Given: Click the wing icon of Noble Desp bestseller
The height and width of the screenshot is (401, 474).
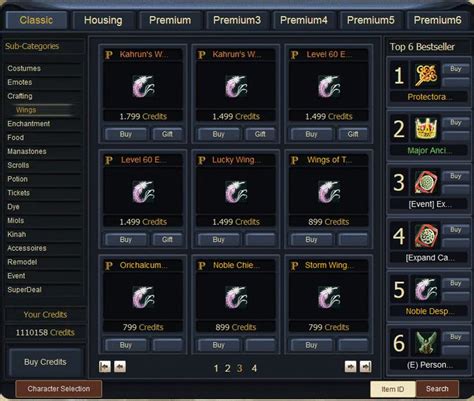Looking at the screenshot, I should [426, 289].
